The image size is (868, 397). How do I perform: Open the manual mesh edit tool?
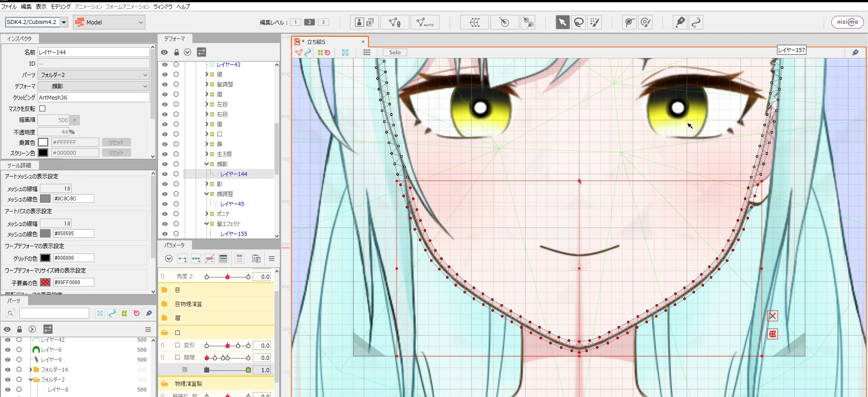click(395, 22)
